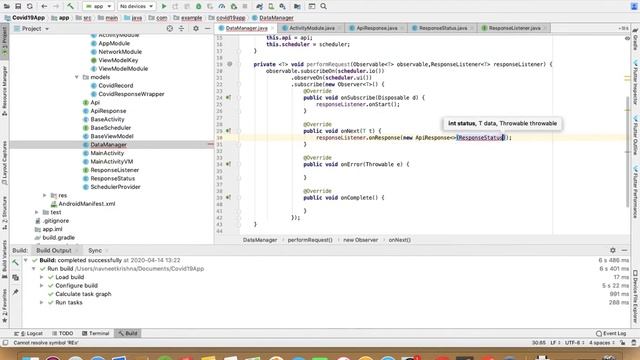640x360 pixels.
Task: Open Project Structure toolbar icon
Action: (297, 6)
